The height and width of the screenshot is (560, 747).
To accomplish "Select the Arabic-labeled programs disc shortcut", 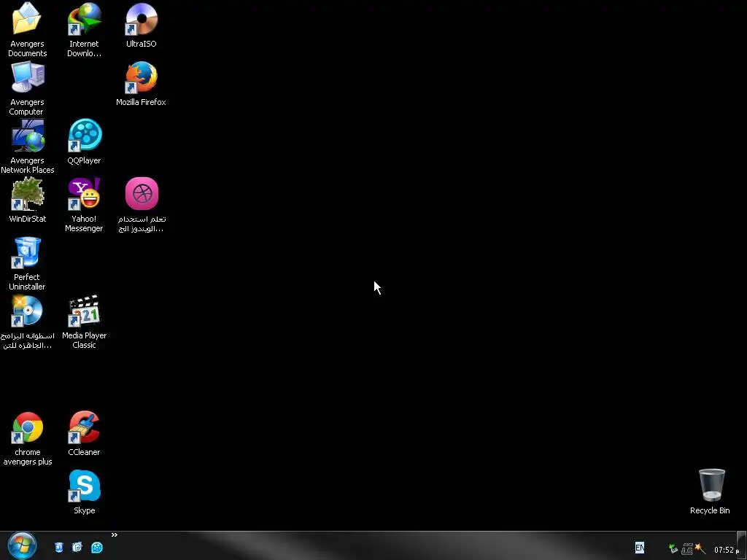I will pyautogui.click(x=27, y=311).
